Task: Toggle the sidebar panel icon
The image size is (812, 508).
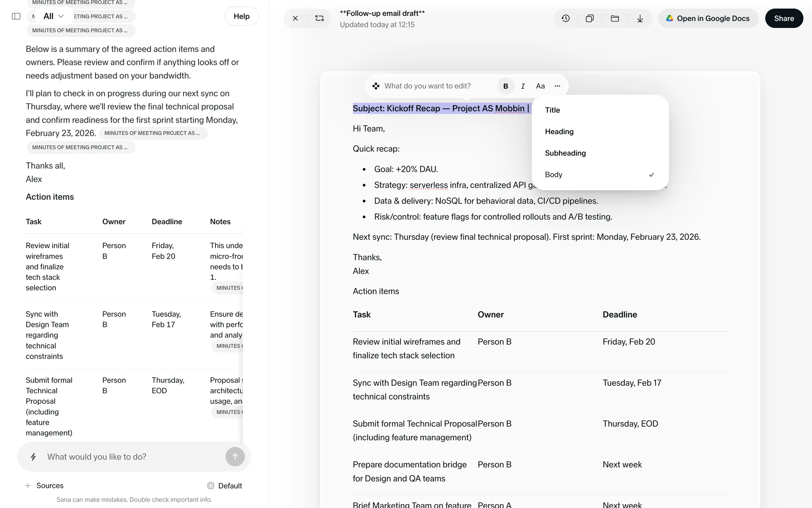Action: point(16,17)
